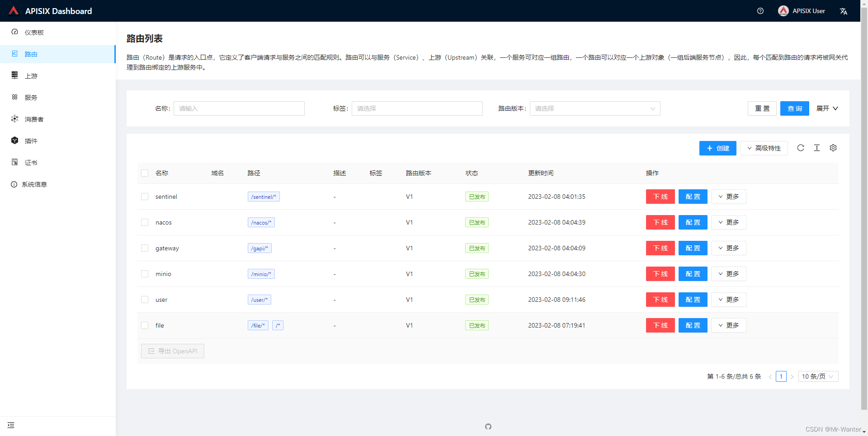Click 下线 for the file route
This screenshot has width=868, height=436.
pyautogui.click(x=660, y=325)
